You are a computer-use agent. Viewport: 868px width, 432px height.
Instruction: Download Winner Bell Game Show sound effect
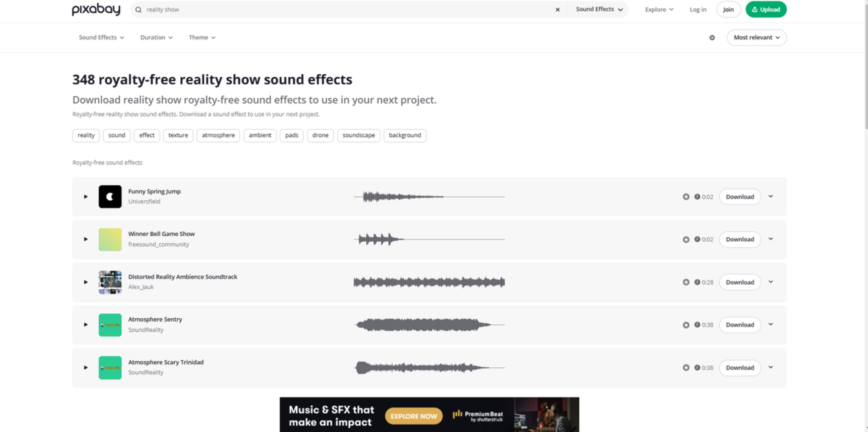pos(740,239)
